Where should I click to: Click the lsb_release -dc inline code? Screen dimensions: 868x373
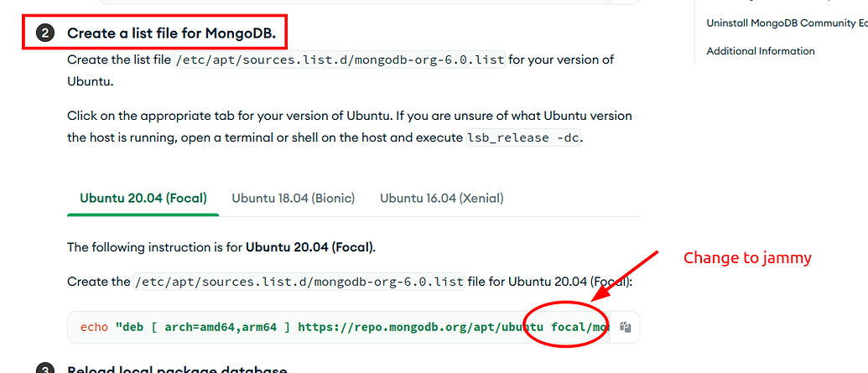click(522, 137)
